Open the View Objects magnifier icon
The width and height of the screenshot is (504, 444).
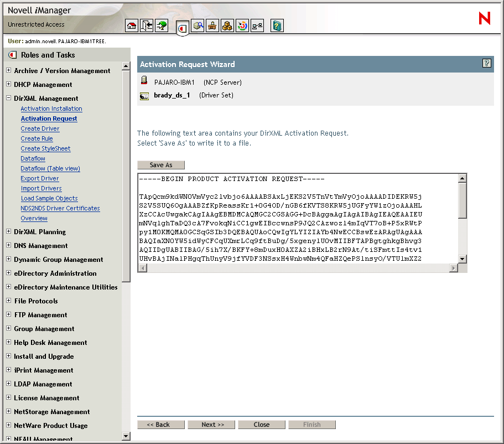click(x=198, y=25)
